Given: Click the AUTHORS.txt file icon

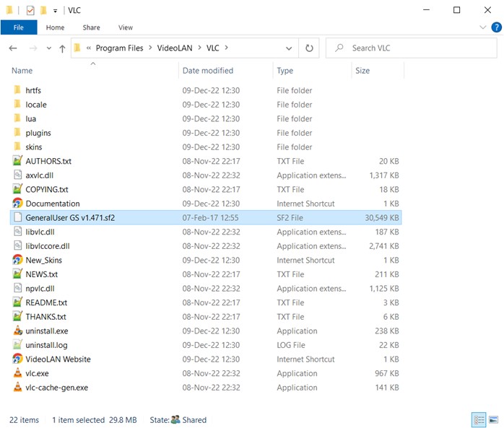Looking at the screenshot, I should pos(17,161).
